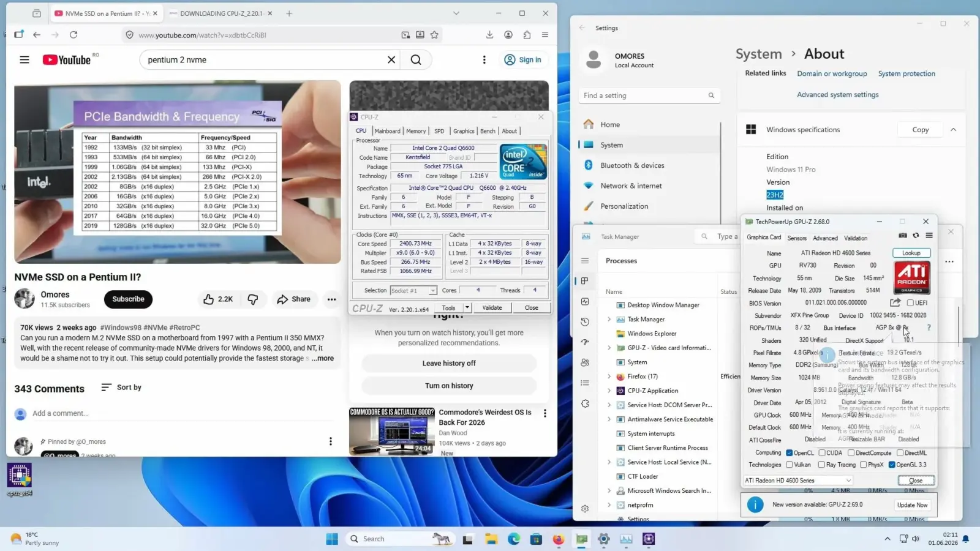980x551 pixels.
Task: Collapse the Windows specifications section chevron
Action: click(x=953, y=130)
